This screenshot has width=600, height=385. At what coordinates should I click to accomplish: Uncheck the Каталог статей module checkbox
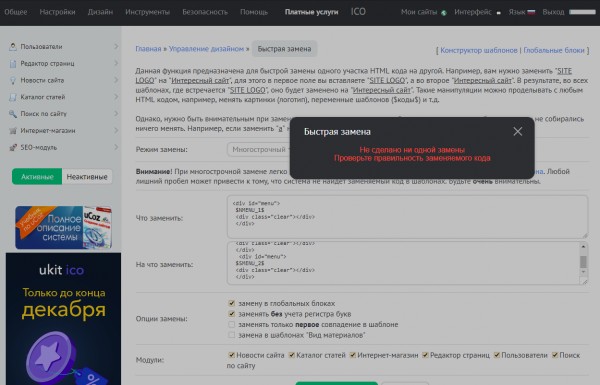point(292,355)
